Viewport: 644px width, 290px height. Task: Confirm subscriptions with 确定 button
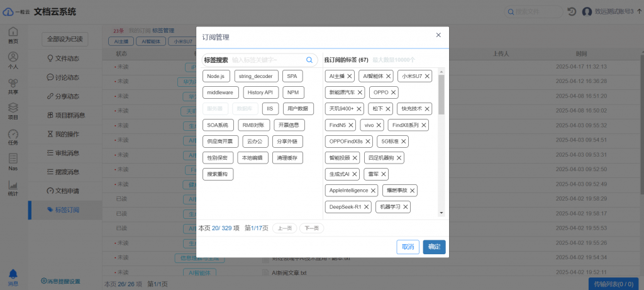tap(434, 247)
